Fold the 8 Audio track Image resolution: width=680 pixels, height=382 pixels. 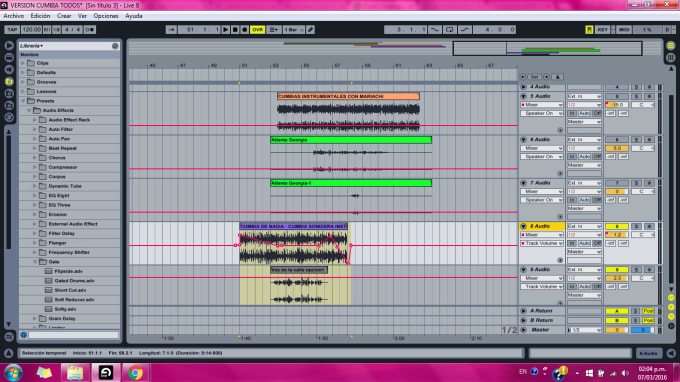coord(523,226)
